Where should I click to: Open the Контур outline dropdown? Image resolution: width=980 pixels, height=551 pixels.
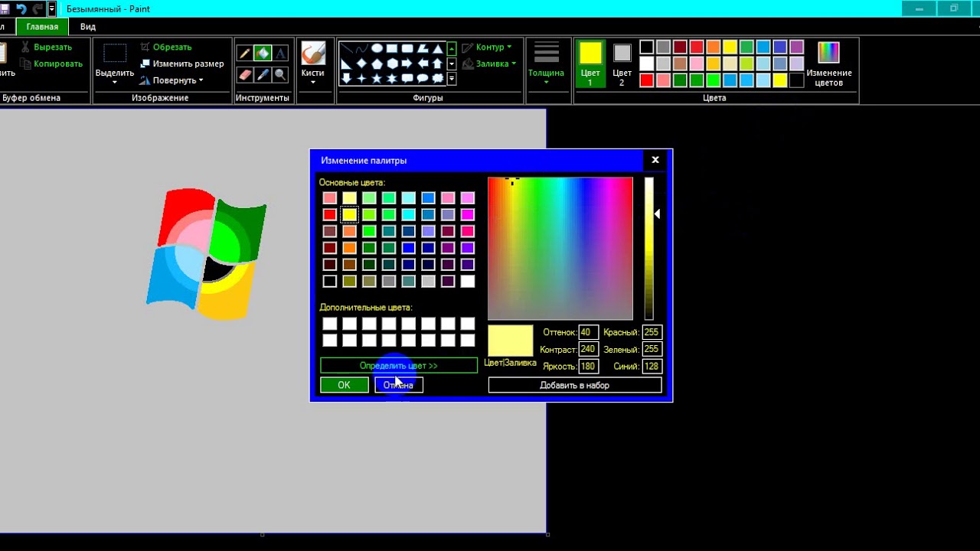click(487, 47)
